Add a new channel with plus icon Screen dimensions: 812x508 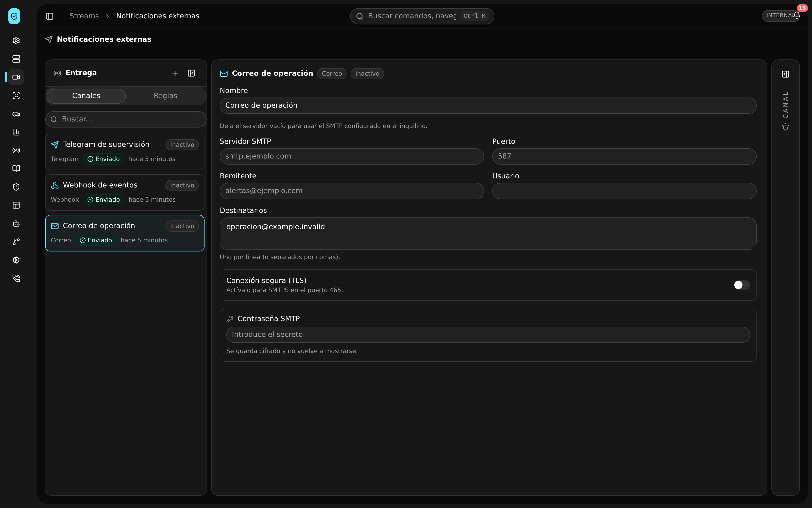175,73
